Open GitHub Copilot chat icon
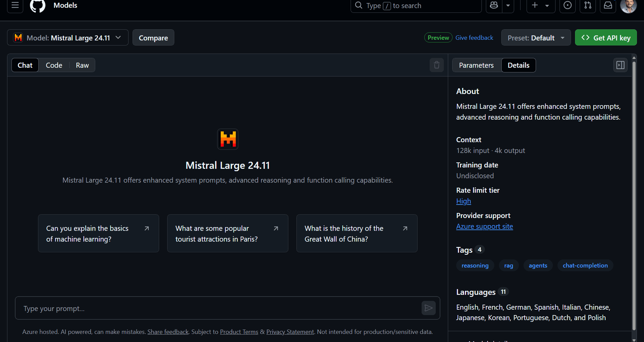The height and width of the screenshot is (342, 644). click(x=494, y=5)
